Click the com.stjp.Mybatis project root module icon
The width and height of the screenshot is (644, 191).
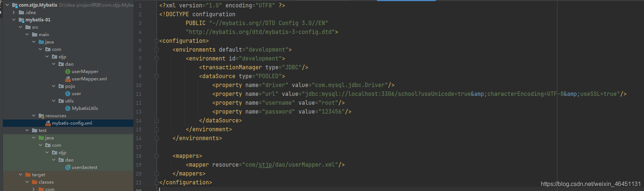[15, 5]
